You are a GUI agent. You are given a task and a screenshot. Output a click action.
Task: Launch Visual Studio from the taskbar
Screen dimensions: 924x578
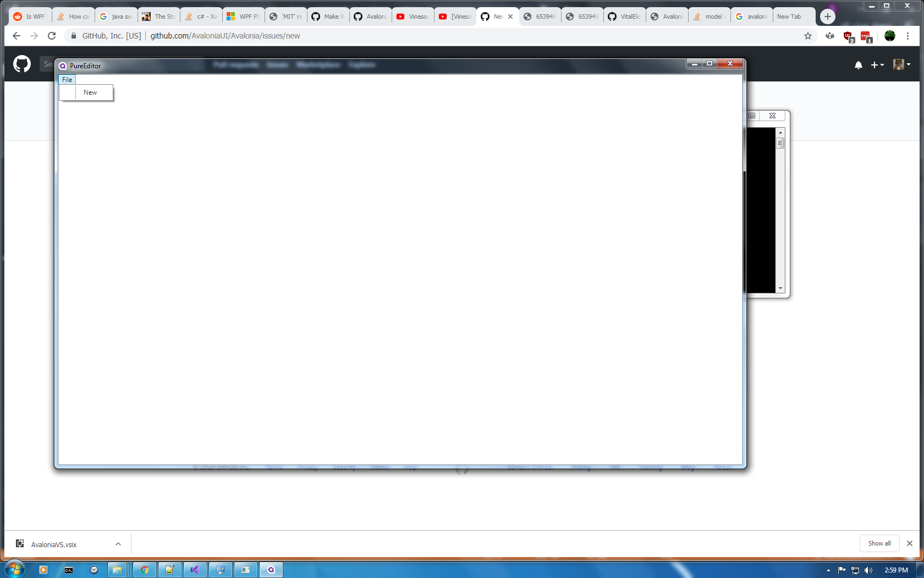(x=195, y=570)
